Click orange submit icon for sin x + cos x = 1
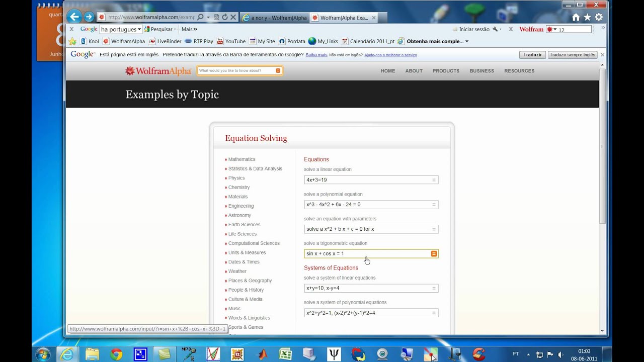This screenshot has height=362, width=644. point(434,254)
